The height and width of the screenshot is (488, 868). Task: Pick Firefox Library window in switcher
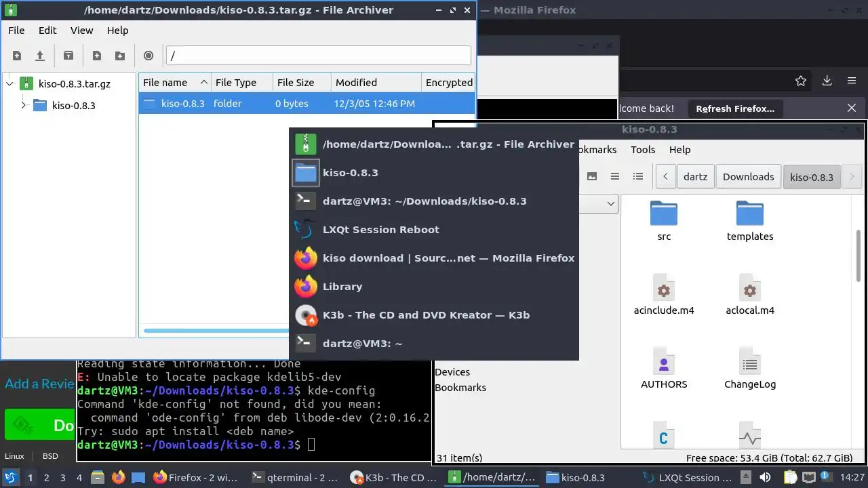pyautogui.click(x=434, y=287)
